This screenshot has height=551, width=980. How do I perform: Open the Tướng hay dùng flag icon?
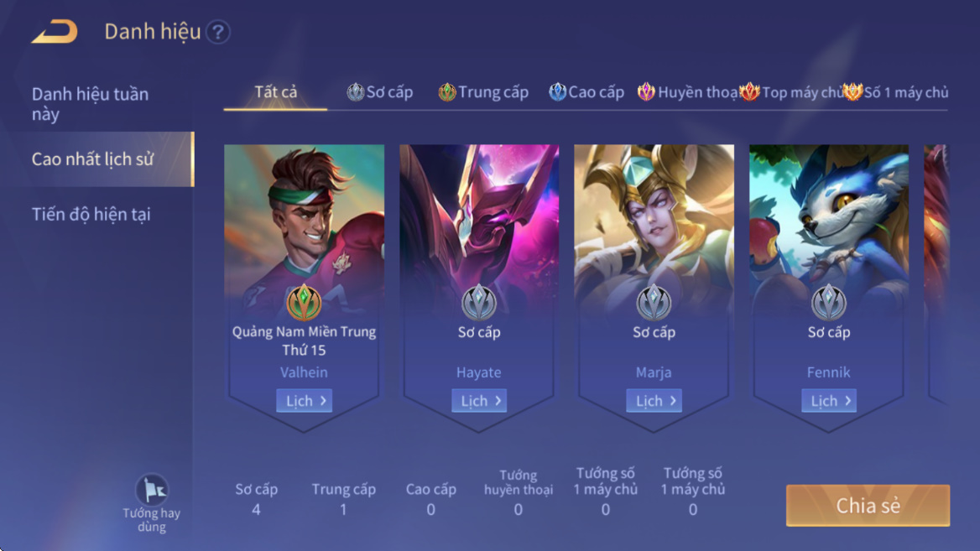(x=152, y=489)
